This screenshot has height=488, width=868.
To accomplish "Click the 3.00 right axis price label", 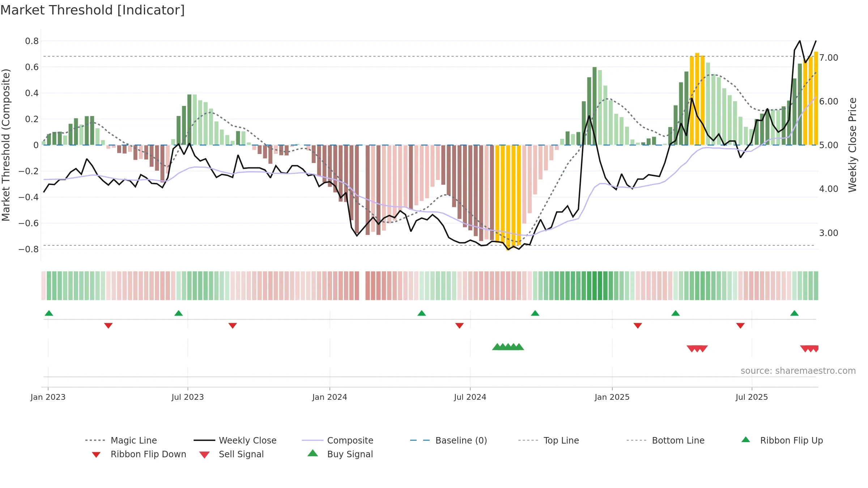I will point(829,233).
